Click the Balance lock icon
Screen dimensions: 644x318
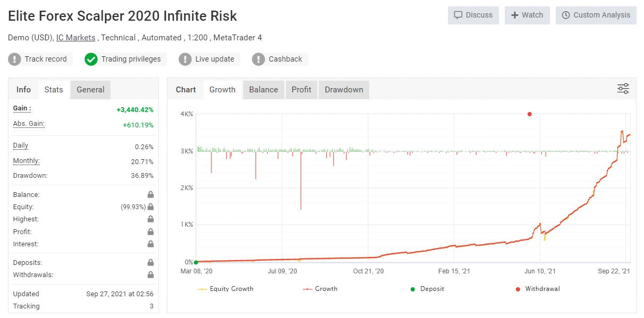[151, 195]
